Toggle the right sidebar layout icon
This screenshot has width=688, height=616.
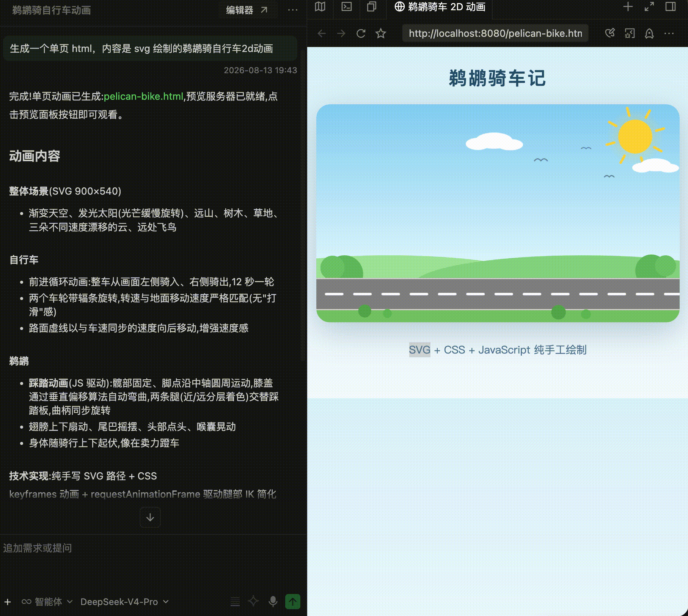671,7
